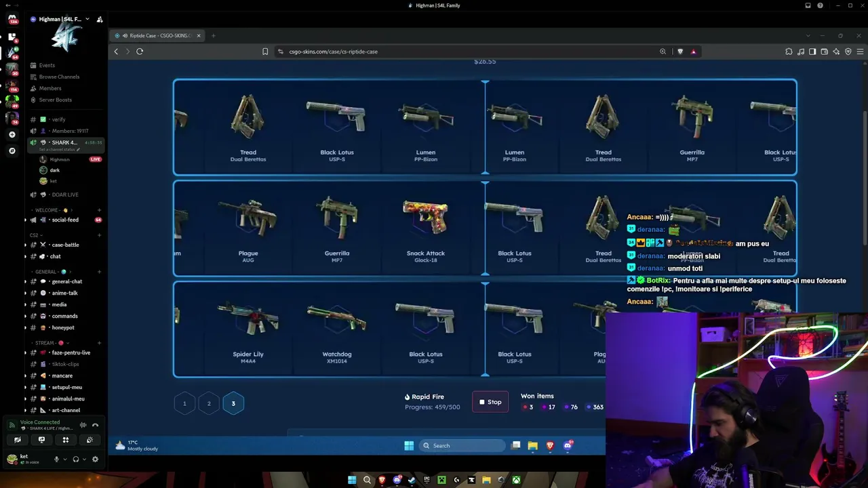Screen dimensions: 868x488
Task: Open microphone input device dropdown arrow
Action: point(66,459)
